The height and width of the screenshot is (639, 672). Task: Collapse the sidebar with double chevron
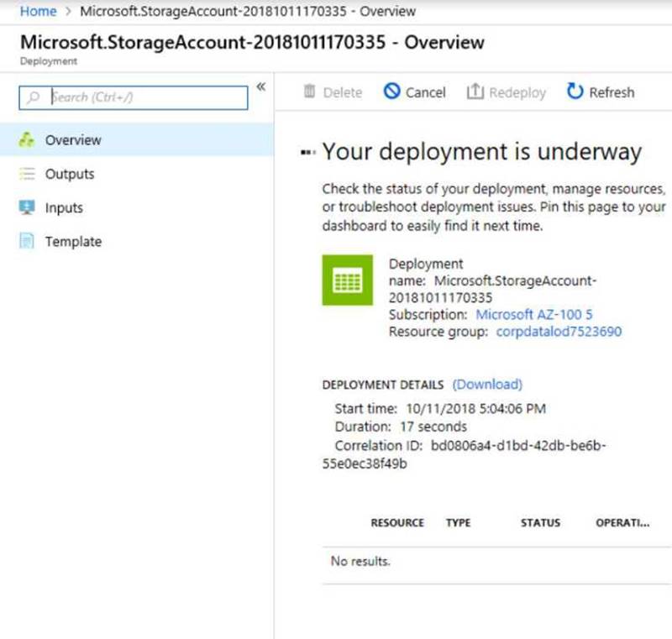pyautogui.click(x=261, y=86)
